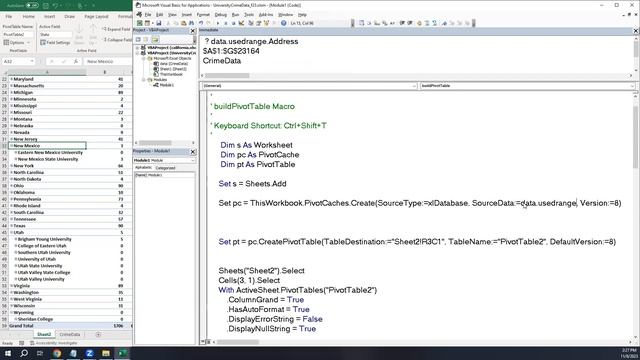Click the Immediate window horizontal scrollbar thumb
The image size is (640, 360).
coord(227,76)
